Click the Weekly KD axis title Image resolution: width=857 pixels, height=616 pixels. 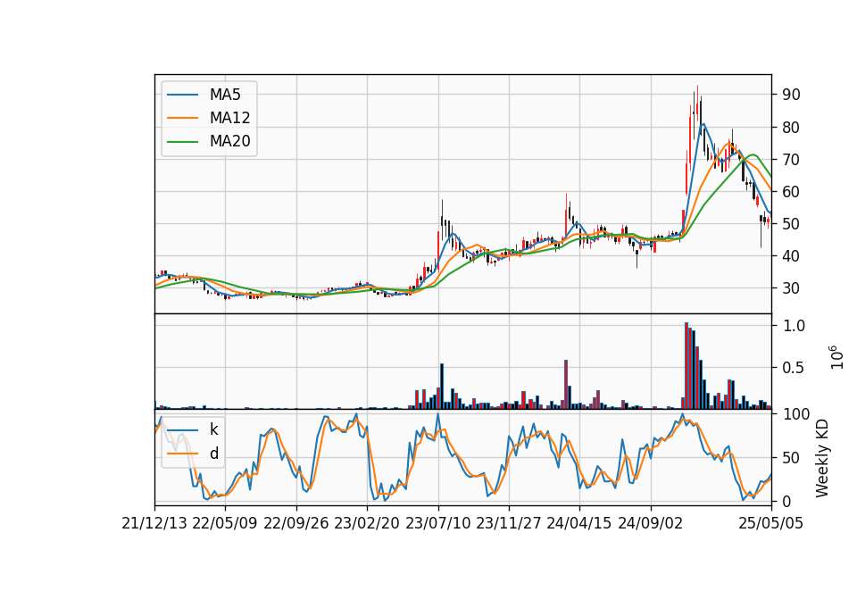[x=822, y=458]
